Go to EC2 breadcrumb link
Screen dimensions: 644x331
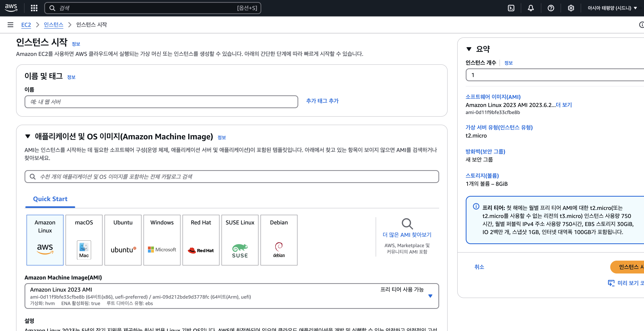26,25
